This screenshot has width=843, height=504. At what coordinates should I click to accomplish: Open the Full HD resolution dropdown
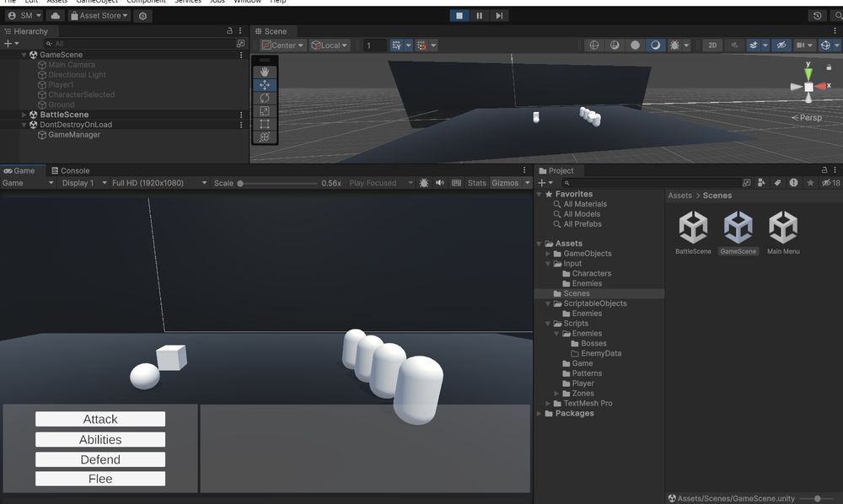[159, 183]
